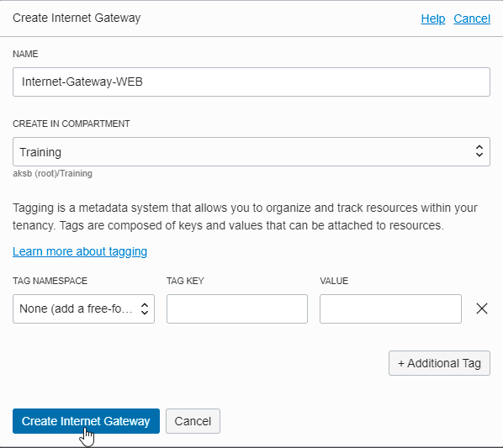Viewport: 503px width, 448px height.
Task: Click the Tag Key input field
Action: point(237,308)
